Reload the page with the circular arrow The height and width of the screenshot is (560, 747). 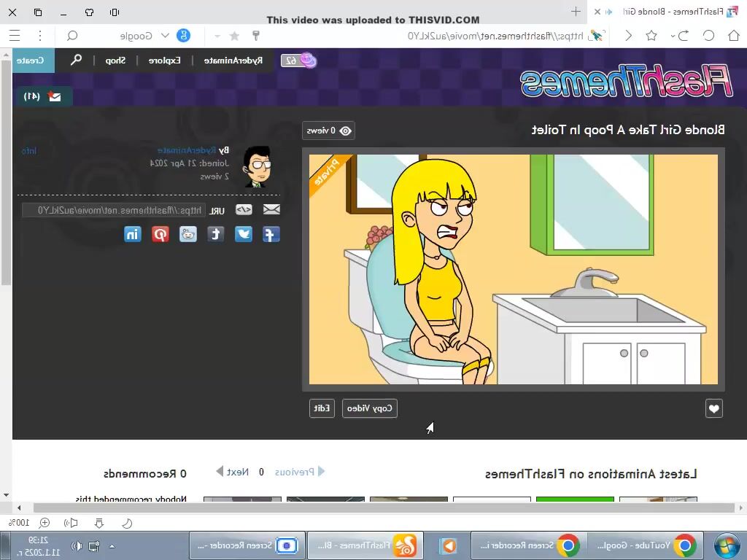coord(708,36)
